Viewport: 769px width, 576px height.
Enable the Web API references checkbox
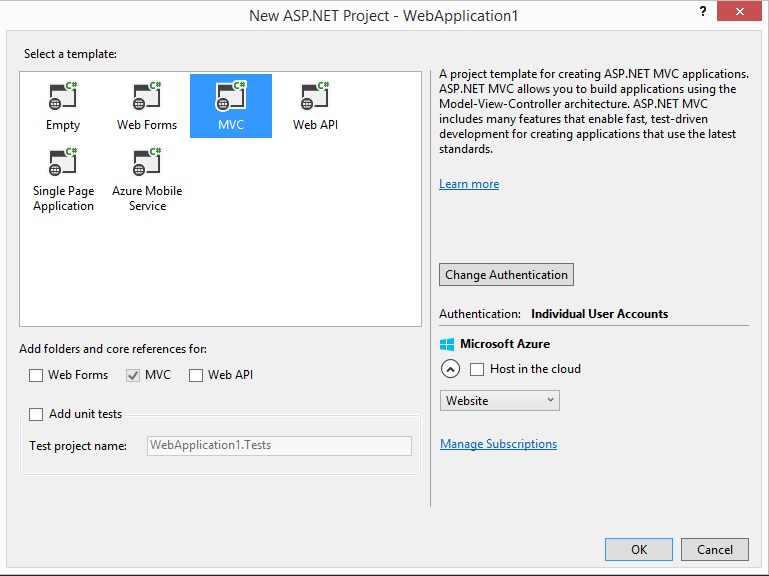pyautogui.click(x=196, y=375)
